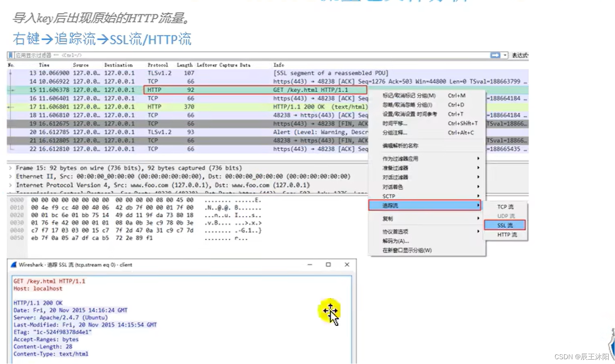Viewport: 615px width, 364px height.
Task: Maximize the follow SSL stream window
Action: point(328,265)
